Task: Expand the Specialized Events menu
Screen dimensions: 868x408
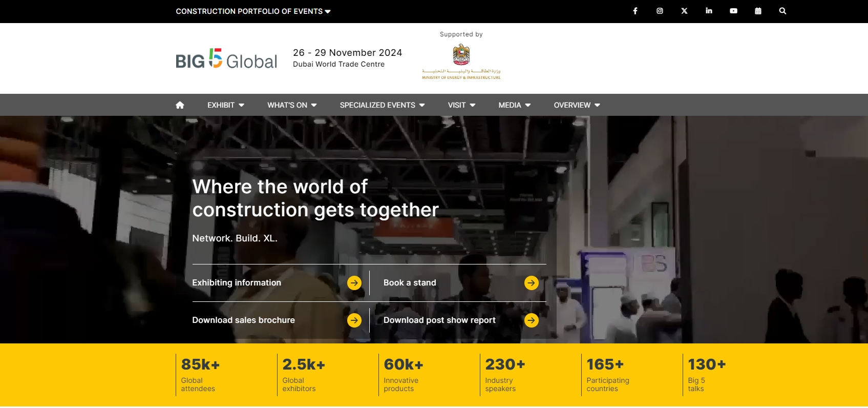Action: 382,105
